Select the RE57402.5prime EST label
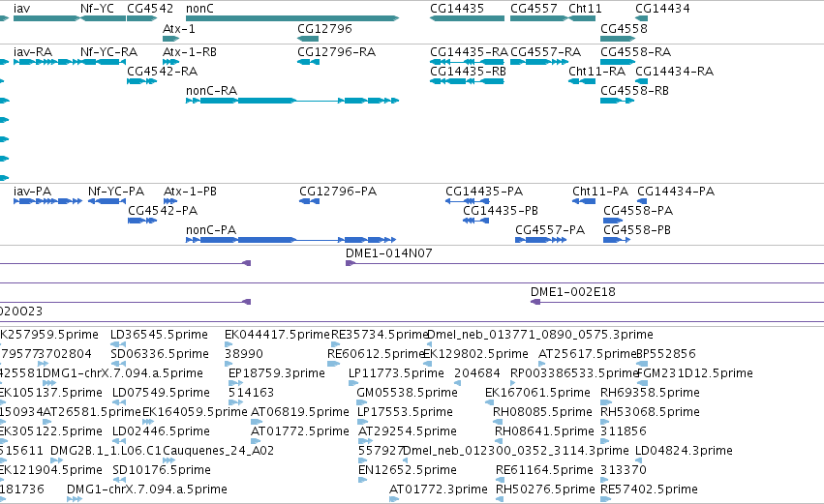This screenshot has height=504, width=824. click(x=649, y=489)
